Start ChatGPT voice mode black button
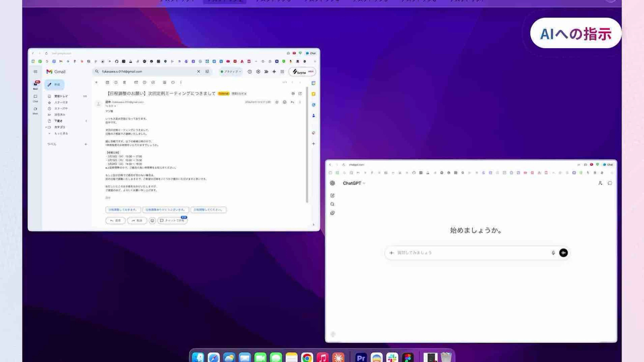The width and height of the screenshot is (644, 362). (x=563, y=253)
